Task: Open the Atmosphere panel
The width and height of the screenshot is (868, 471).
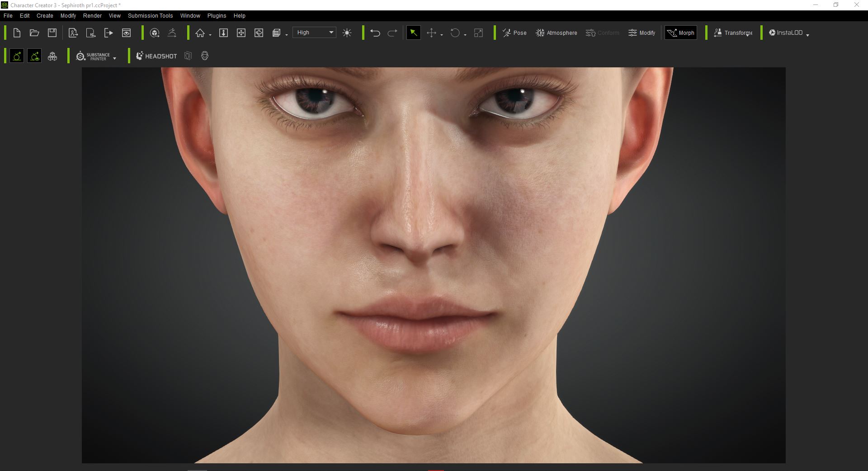Action: (557, 33)
